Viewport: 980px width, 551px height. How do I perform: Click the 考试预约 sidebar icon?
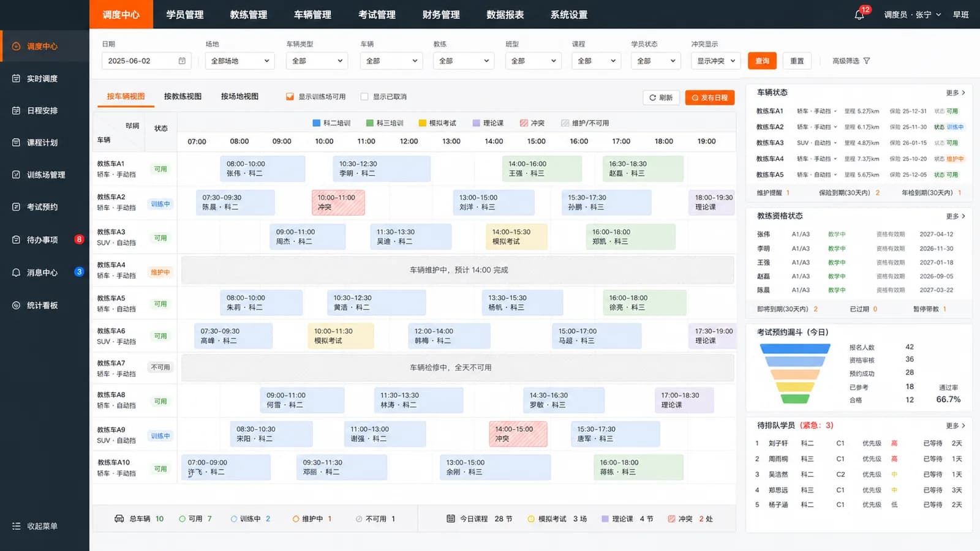pyautogui.click(x=16, y=207)
